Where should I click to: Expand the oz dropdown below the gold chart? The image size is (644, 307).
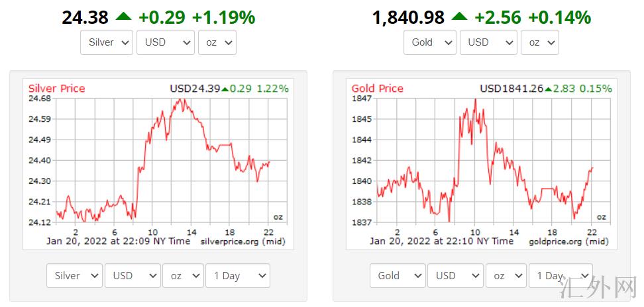pyautogui.click(x=506, y=276)
